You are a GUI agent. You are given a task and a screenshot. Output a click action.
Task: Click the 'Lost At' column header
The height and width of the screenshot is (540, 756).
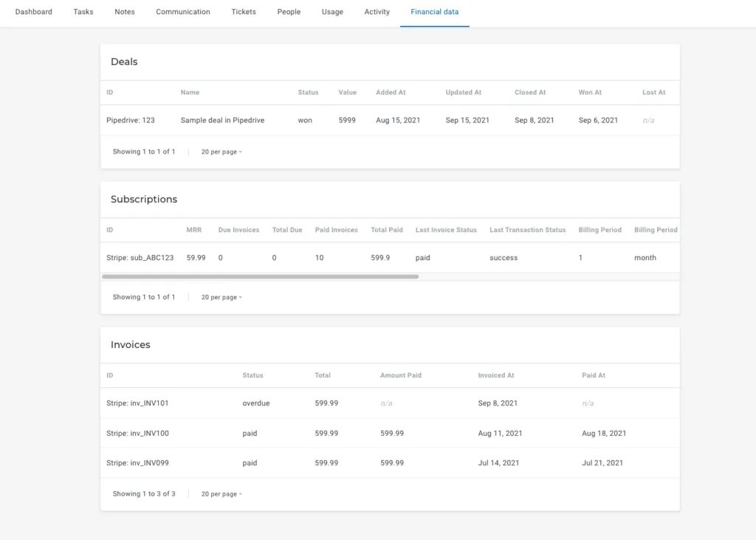point(654,92)
